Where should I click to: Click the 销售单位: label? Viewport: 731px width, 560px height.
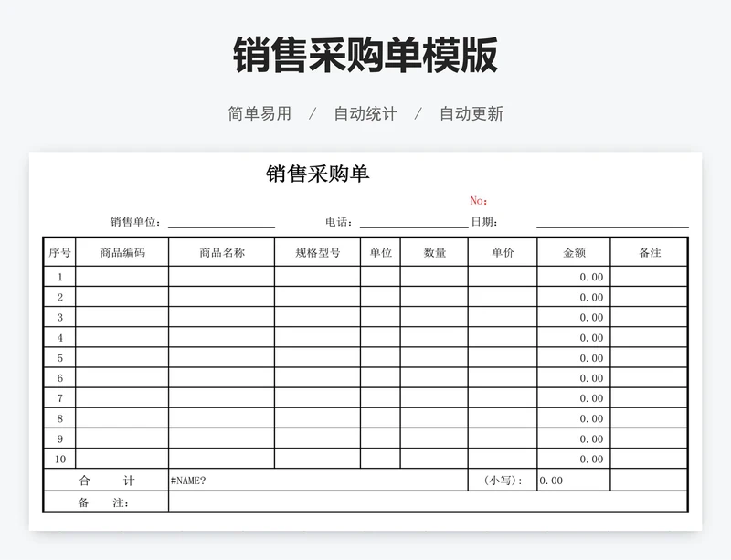[x=135, y=221]
